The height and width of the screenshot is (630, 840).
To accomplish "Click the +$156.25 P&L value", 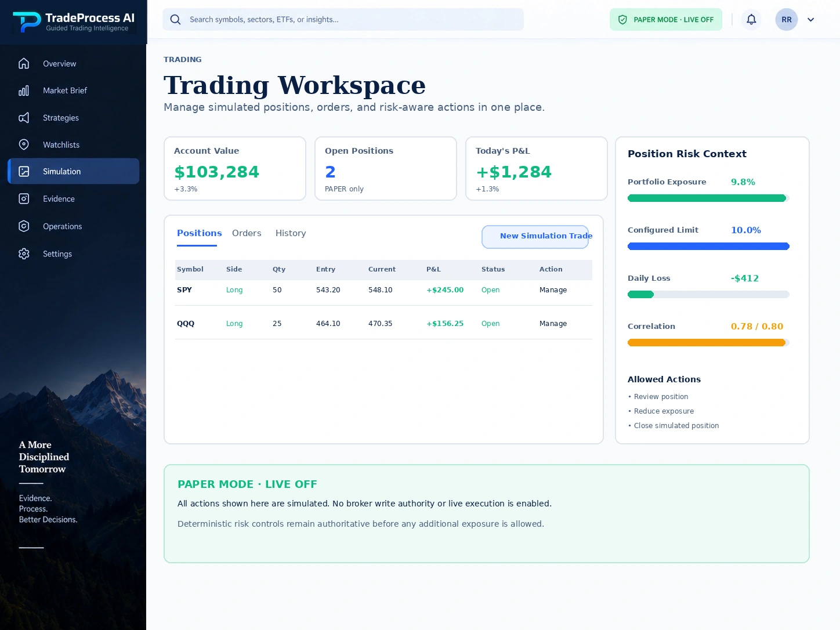I will click(445, 324).
